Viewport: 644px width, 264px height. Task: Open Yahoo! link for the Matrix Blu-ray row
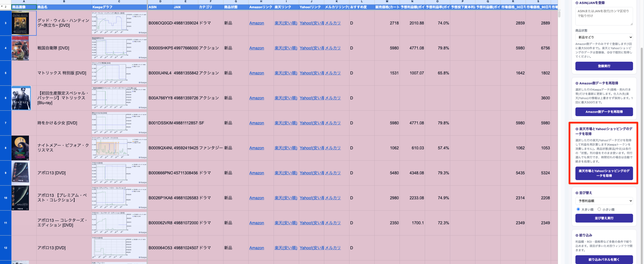pyautogui.click(x=311, y=98)
